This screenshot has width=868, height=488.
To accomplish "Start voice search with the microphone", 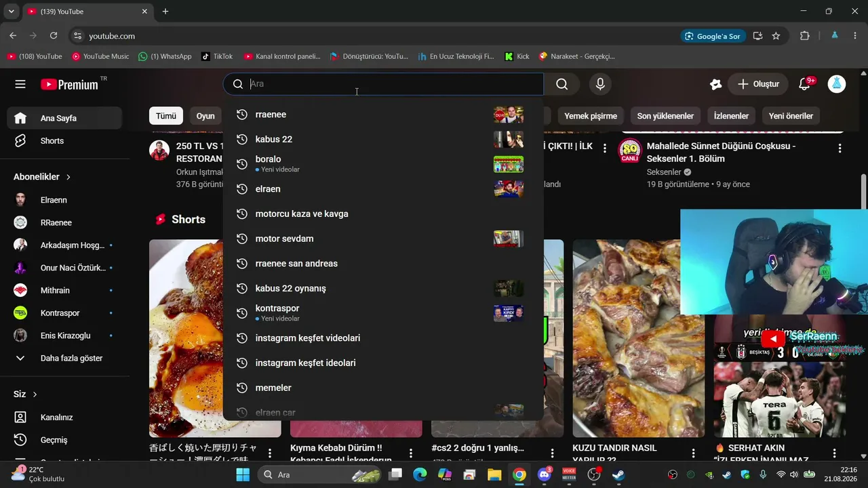I will (x=600, y=84).
